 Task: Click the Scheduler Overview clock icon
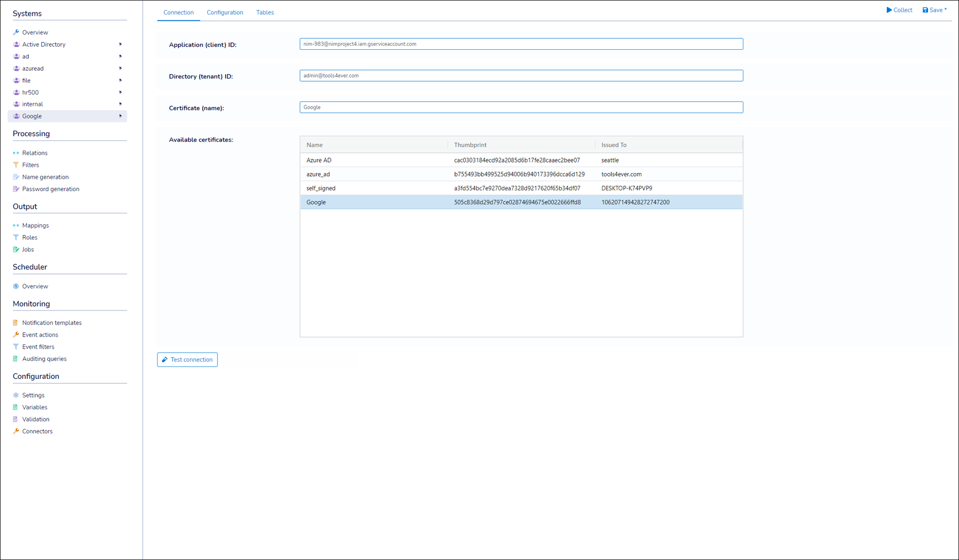click(16, 286)
